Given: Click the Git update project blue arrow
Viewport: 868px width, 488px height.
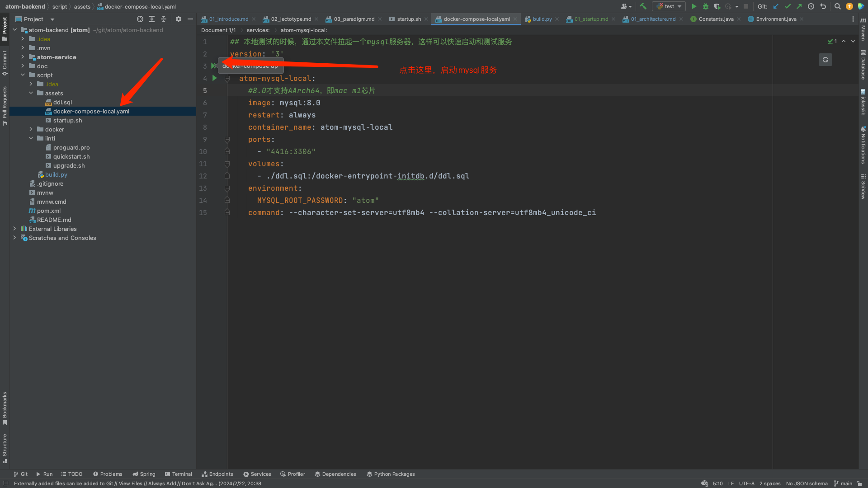Looking at the screenshot, I should click(776, 6).
